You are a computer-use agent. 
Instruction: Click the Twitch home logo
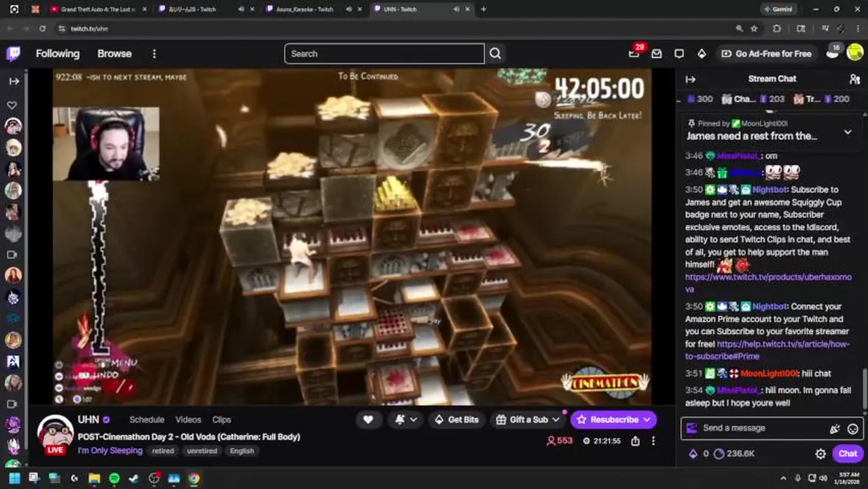(13, 54)
